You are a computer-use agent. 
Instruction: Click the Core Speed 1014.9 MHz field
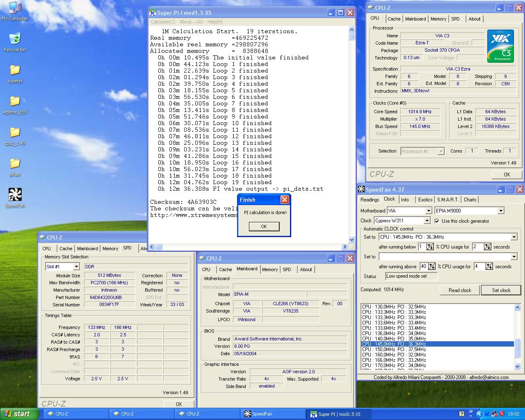420,112
